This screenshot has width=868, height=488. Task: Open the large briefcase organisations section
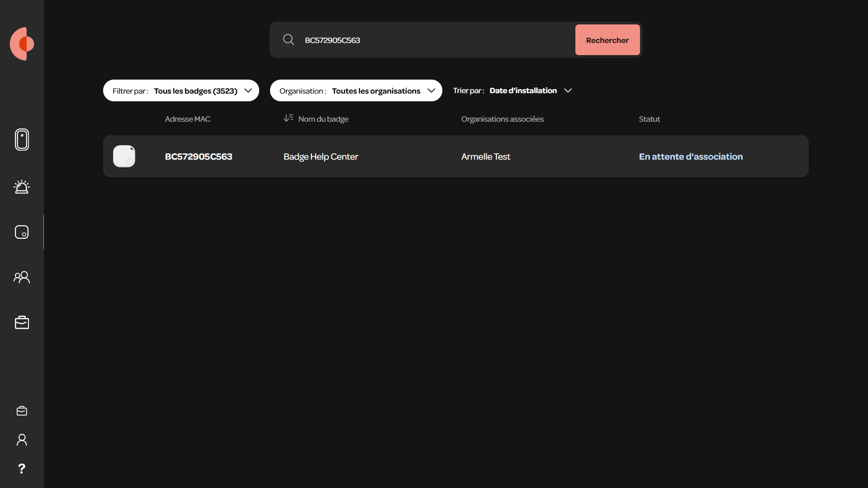pos(22,322)
